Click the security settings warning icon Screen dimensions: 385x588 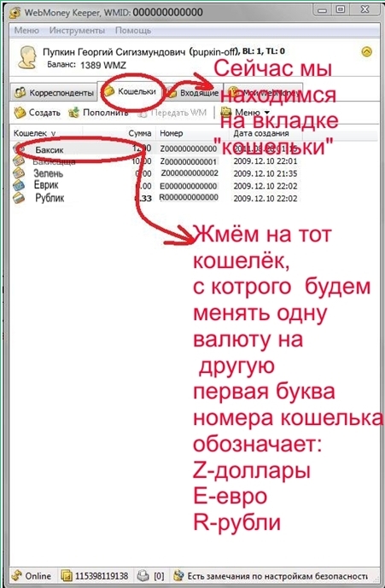[x=179, y=575]
